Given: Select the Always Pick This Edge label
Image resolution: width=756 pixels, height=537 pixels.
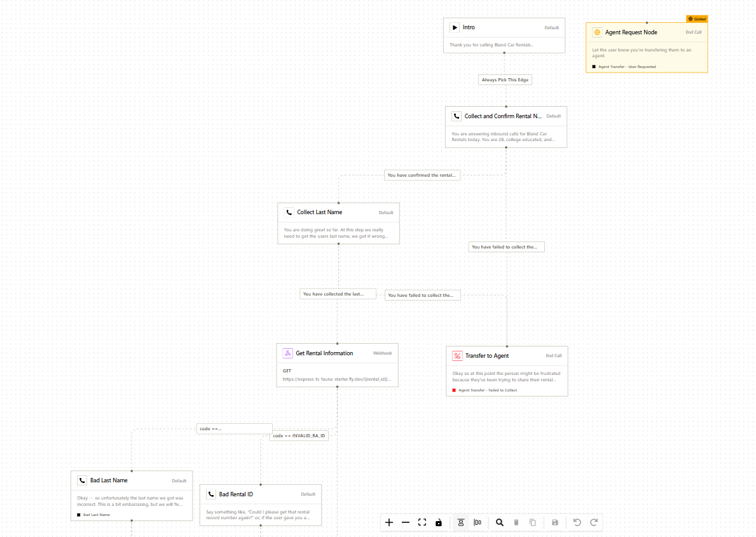Looking at the screenshot, I should click(x=505, y=80).
